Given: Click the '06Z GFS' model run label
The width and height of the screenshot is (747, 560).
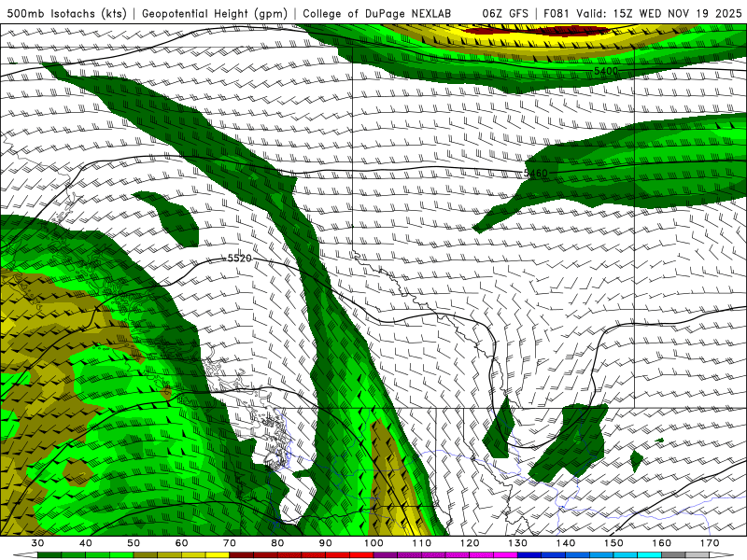Looking at the screenshot, I should pyautogui.click(x=505, y=13).
